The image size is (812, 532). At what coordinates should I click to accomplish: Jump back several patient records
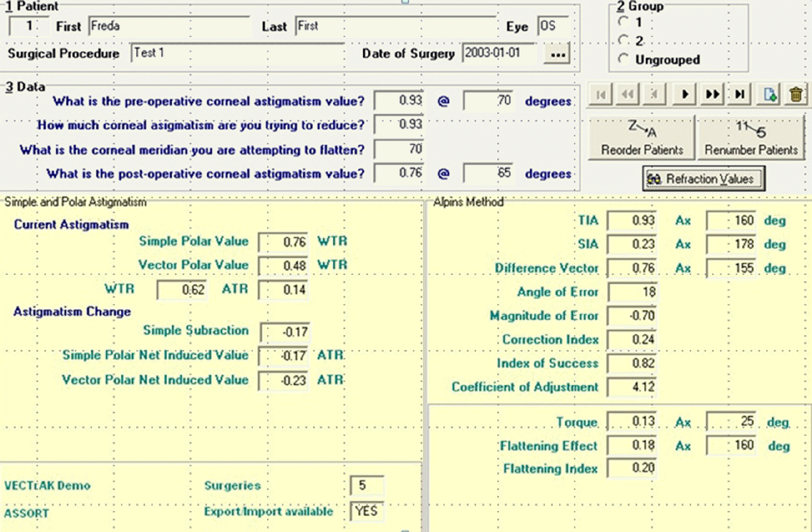tap(628, 94)
